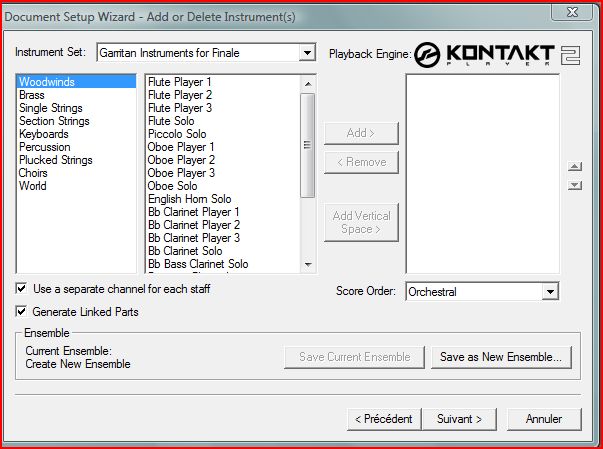Screen dimensions: 603x449
Task: Open the Instrument Set dropdown
Action: pos(306,52)
